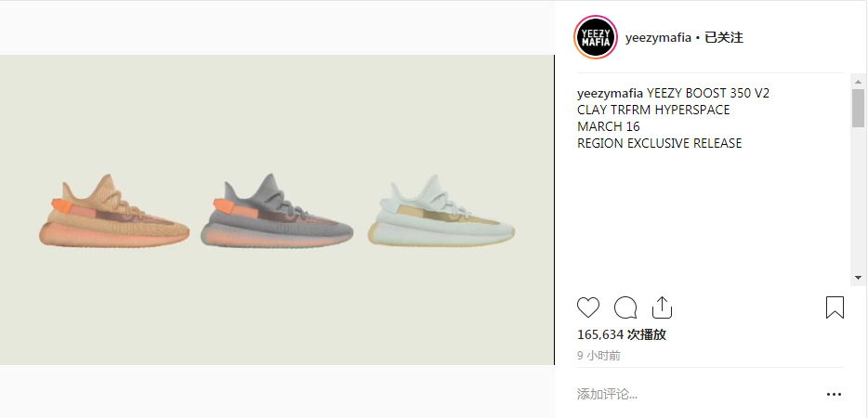View the 165,634 次播放 play count

(x=621, y=334)
